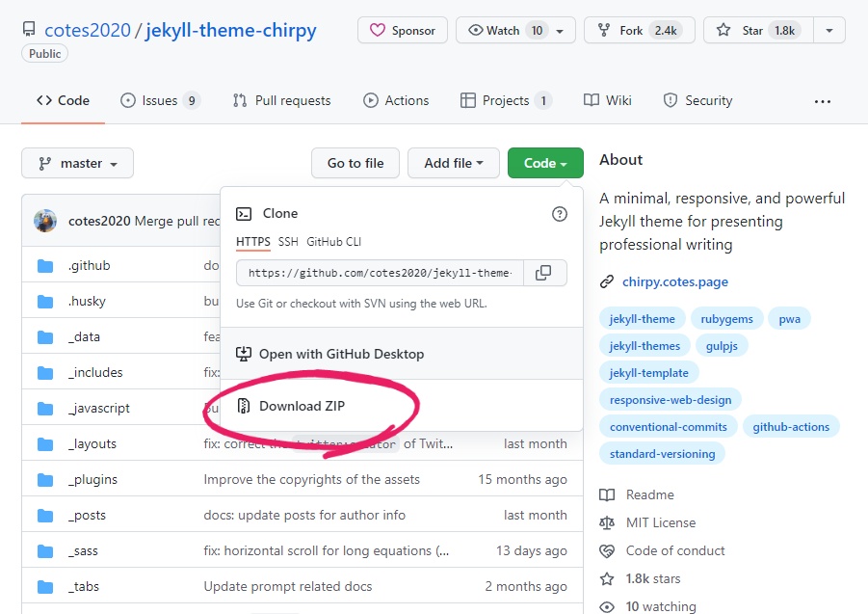Click the jekyll-theme topic tag
Image resolution: width=868 pixels, height=614 pixels.
click(643, 319)
